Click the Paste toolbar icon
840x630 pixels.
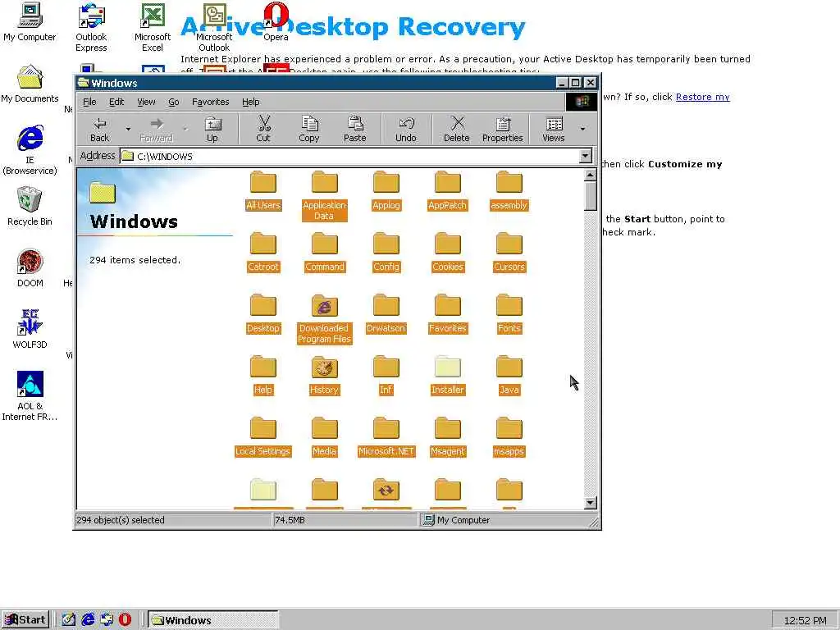click(354, 129)
